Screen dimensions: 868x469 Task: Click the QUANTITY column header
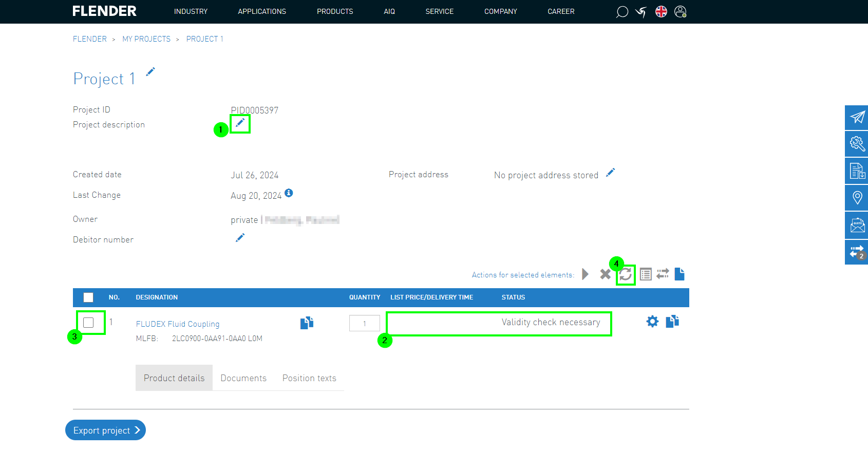point(365,297)
